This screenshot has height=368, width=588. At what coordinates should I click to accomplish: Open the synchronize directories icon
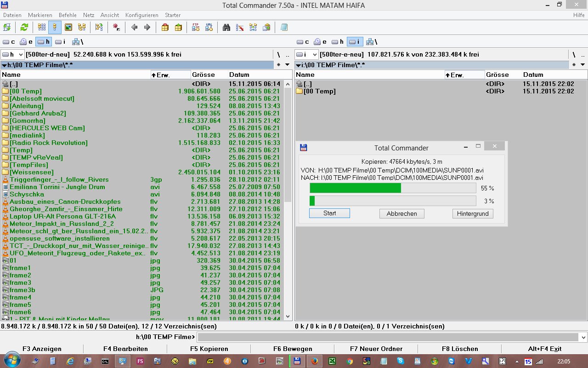point(253,27)
